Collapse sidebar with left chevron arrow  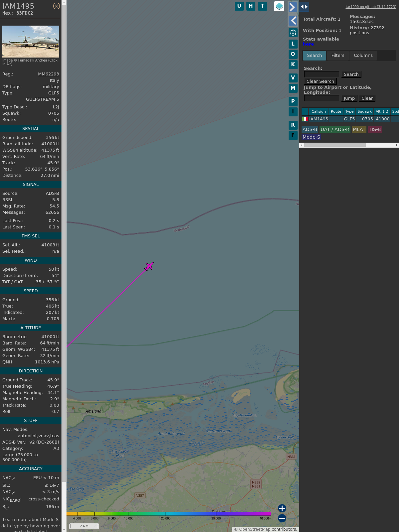[293, 21]
